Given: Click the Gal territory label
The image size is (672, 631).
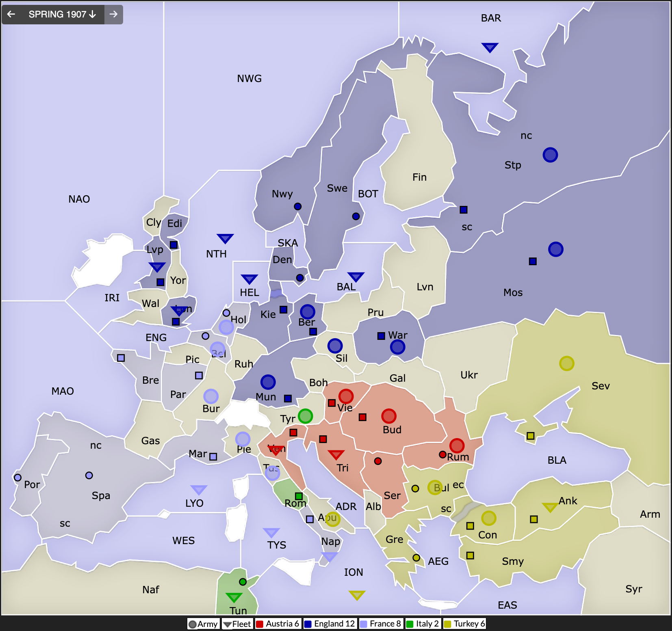Looking at the screenshot, I should click(398, 378).
